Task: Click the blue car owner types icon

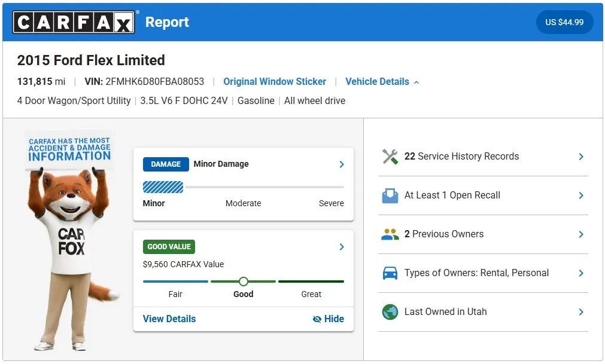Action: coord(390,273)
